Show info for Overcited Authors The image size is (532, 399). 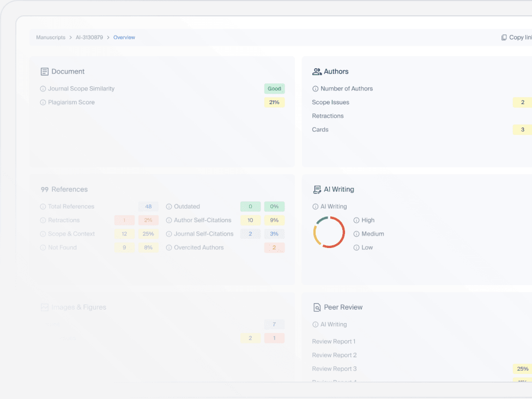[x=169, y=247]
